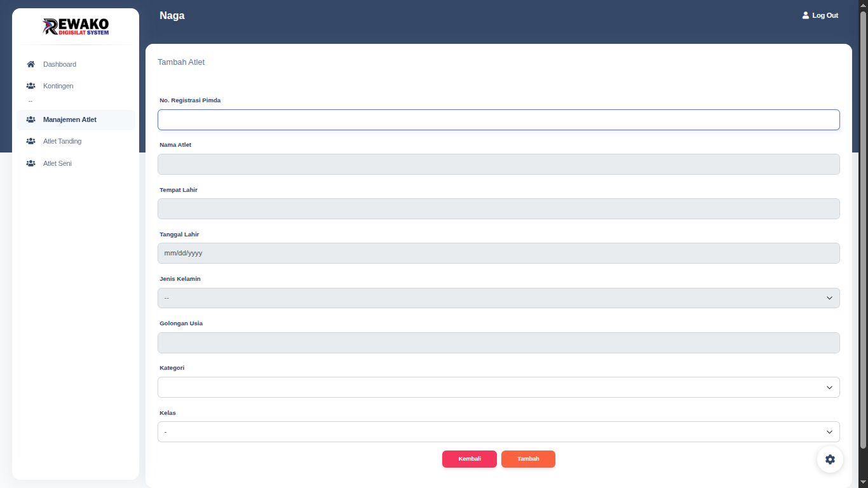Expand the Kelas dropdown
The width and height of the screenshot is (868, 488).
tap(498, 432)
